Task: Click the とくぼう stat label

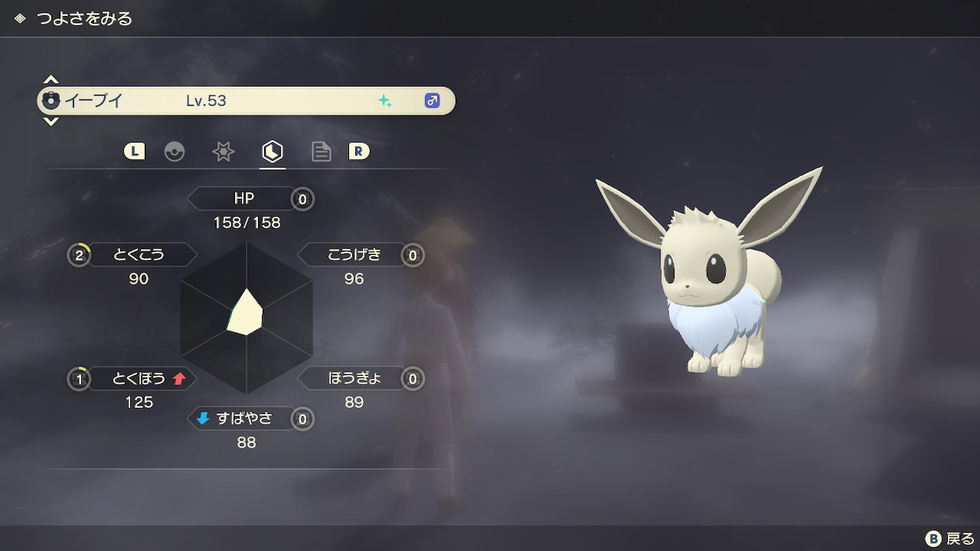Action: pos(139,378)
